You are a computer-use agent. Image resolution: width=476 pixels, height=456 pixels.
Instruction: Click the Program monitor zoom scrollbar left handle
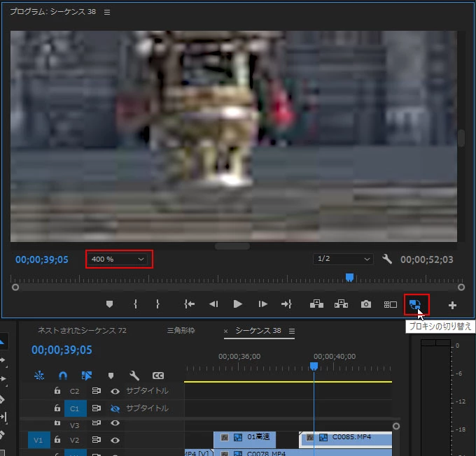pyautogui.click(x=15, y=287)
